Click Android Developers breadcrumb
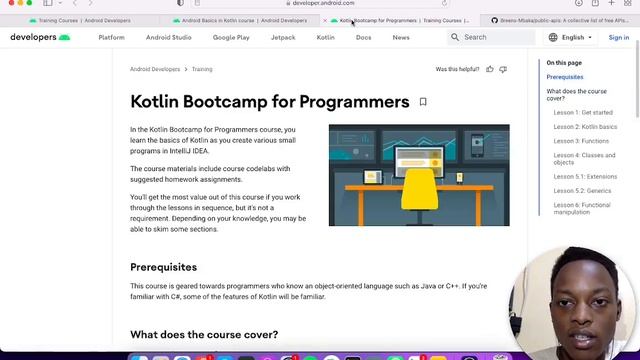Screen dimensions: 640x360 (155, 69)
